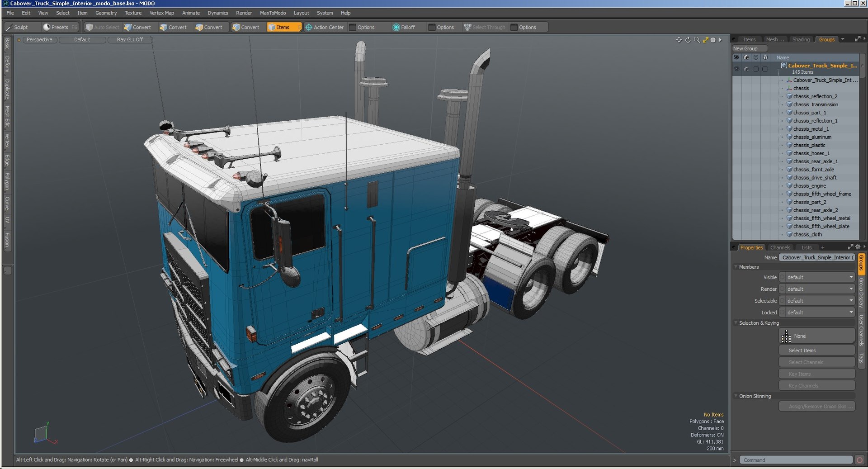Open the Lists tab

pos(807,247)
